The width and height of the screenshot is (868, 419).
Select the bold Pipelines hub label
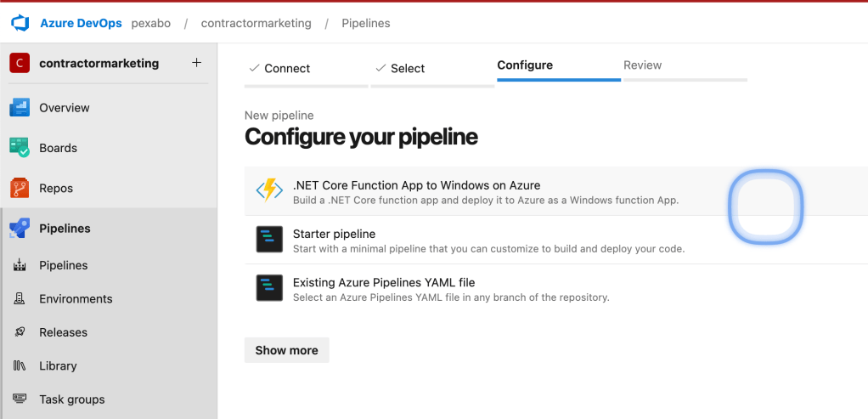coord(65,229)
